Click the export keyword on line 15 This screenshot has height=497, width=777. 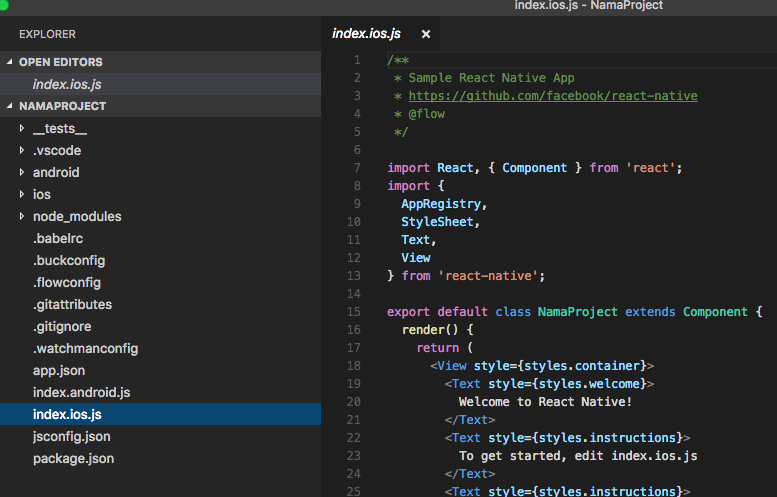(408, 312)
